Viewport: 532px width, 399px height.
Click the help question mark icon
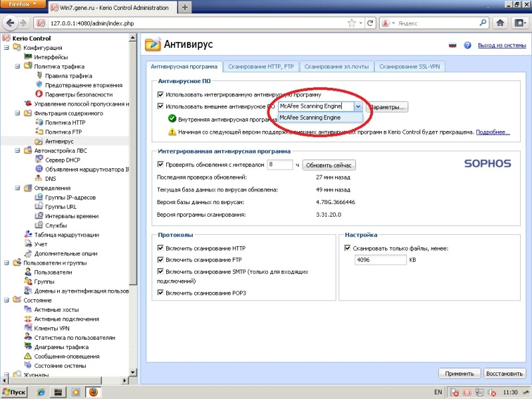(467, 45)
